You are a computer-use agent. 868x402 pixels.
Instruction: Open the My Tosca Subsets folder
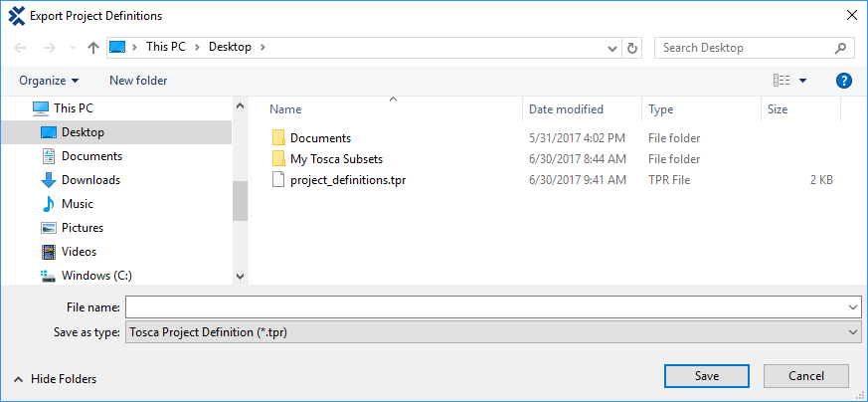point(336,159)
